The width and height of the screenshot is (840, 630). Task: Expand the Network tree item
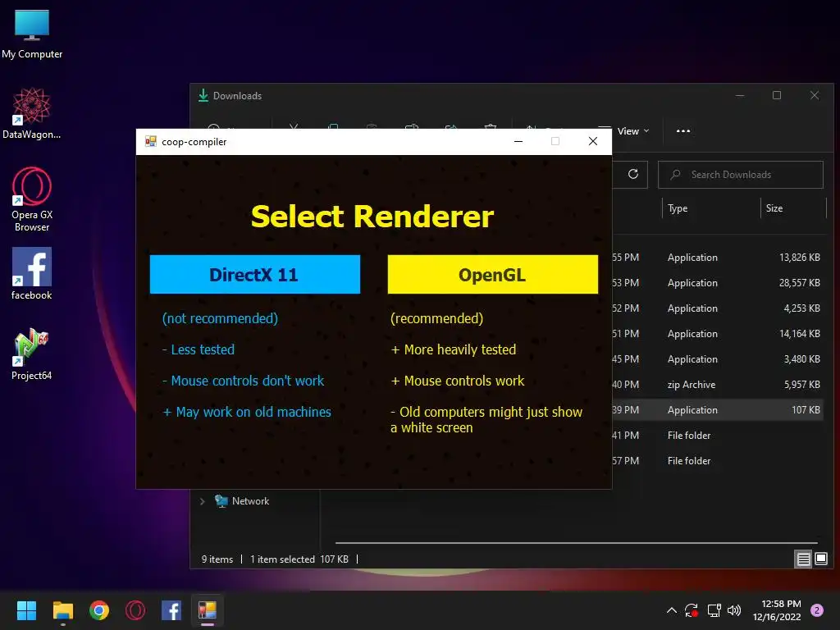pos(203,501)
